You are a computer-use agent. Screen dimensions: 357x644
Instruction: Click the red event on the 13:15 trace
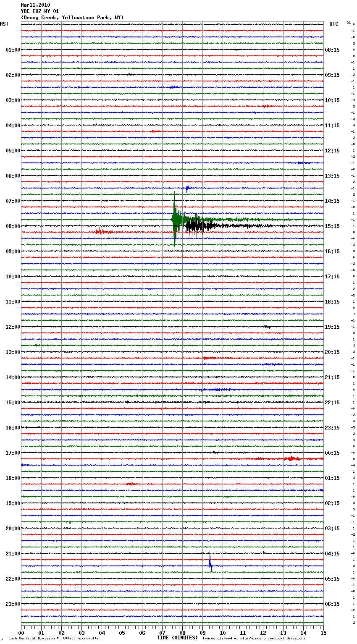coord(209,358)
